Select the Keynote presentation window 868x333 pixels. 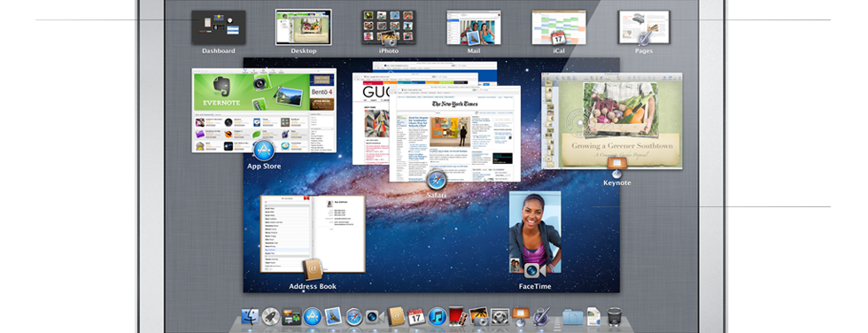[612, 121]
